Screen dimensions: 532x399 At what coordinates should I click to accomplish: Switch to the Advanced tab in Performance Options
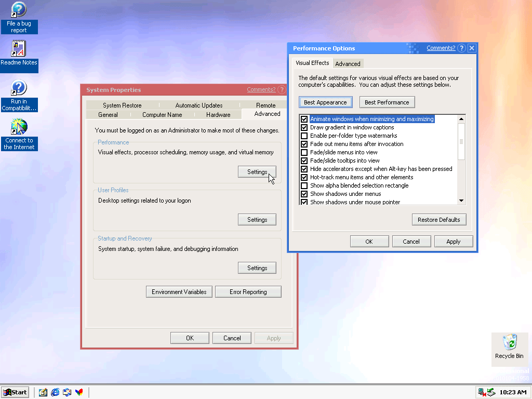pyautogui.click(x=348, y=63)
